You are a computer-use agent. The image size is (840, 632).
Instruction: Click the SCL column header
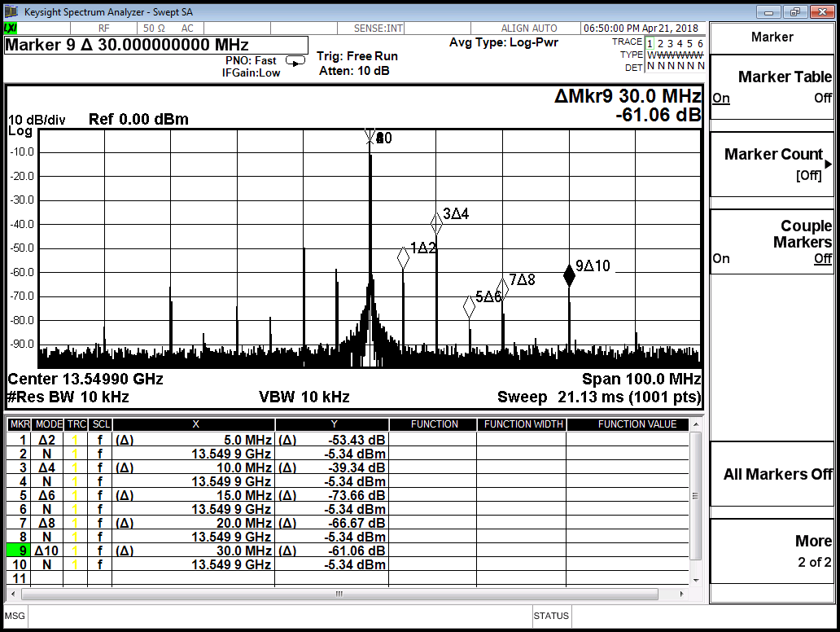[100, 424]
